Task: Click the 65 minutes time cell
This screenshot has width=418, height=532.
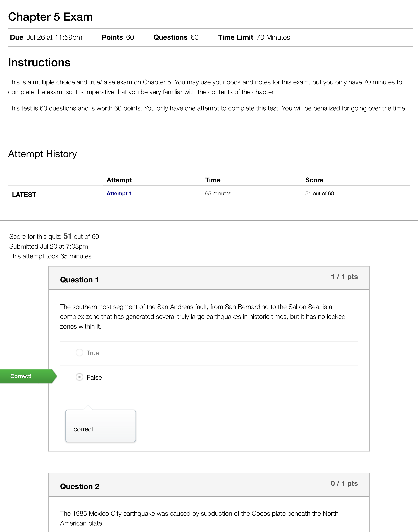Action: pos(218,193)
